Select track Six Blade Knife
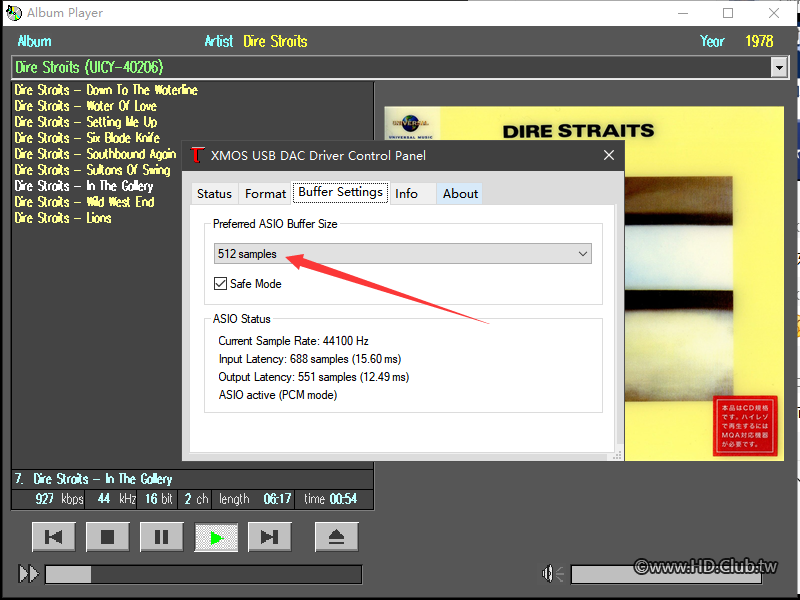 coord(87,138)
